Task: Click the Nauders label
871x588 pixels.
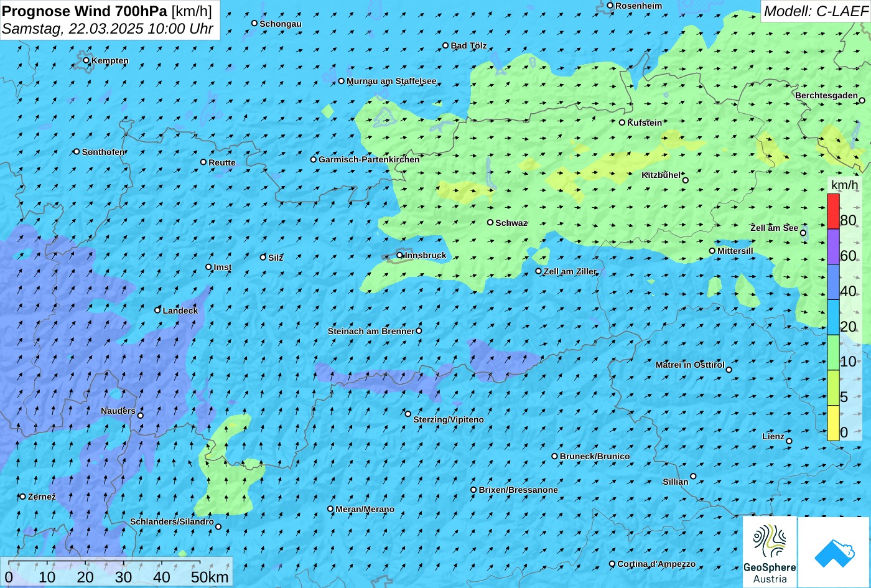Action: [x=118, y=411]
